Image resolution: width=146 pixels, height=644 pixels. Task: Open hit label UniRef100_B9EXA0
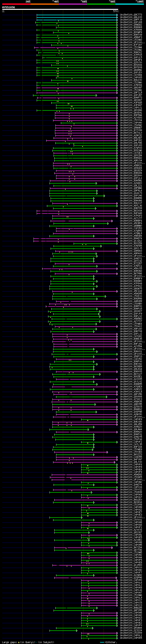(x=131, y=422)
